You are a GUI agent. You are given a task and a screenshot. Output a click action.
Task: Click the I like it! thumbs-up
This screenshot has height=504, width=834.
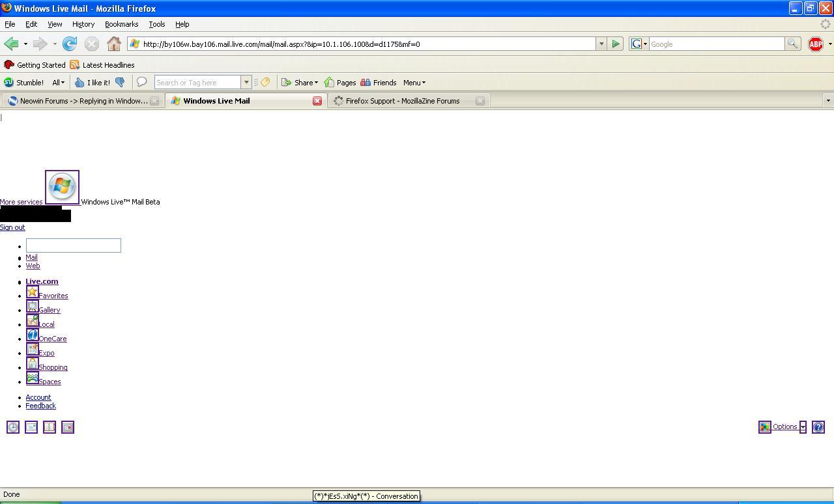point(92,83)
